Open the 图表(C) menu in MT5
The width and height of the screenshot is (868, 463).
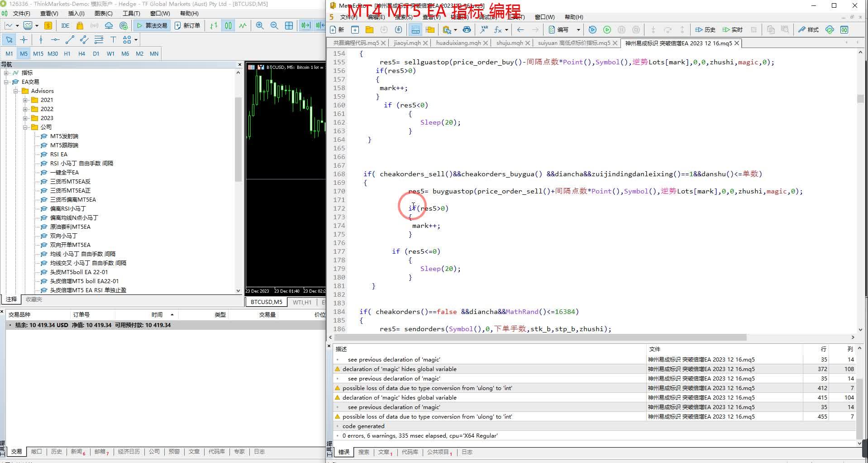(103, 14)
